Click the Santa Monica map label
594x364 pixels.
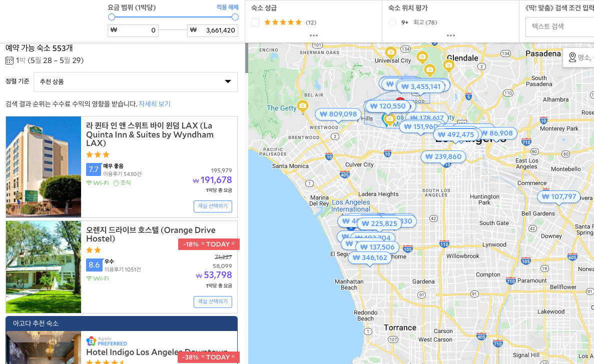[290, 166]
